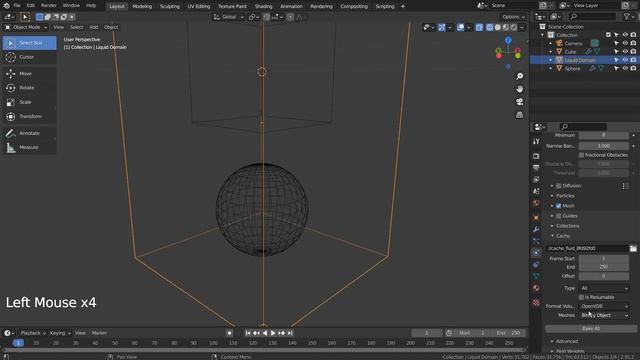Open viewport Options dropdown
640x360 pixels.
[x=513, y=17]
